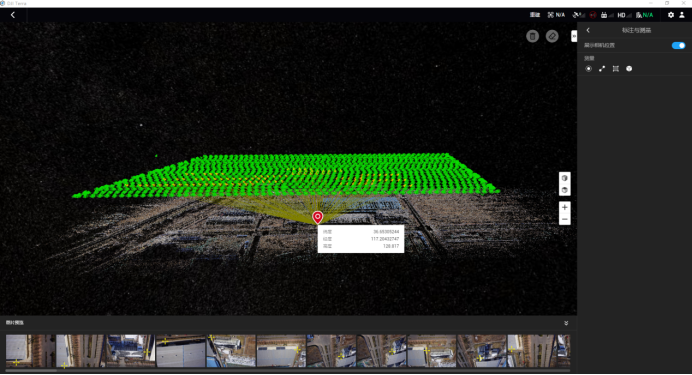The width and height of the screenshot is (692, 375).
Task: Open the eighth photo thumbnail in preview strip
Action: point(381,351)
